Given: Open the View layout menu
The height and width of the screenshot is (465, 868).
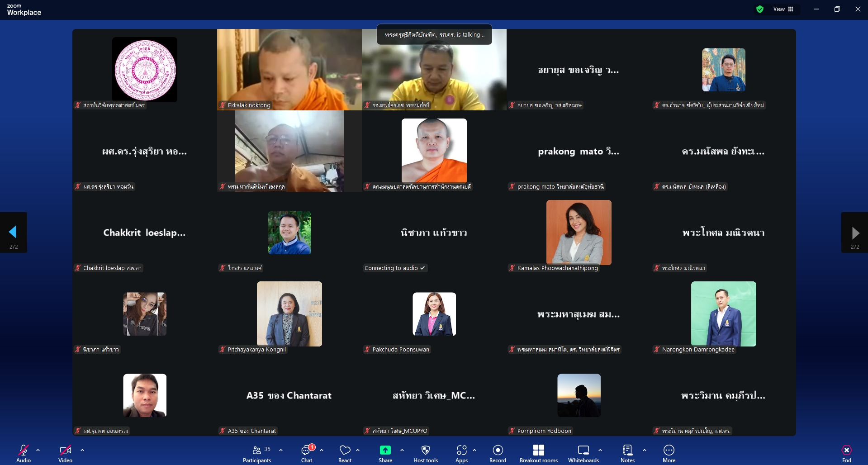Looking at the screenshot, I should point(783,9).
